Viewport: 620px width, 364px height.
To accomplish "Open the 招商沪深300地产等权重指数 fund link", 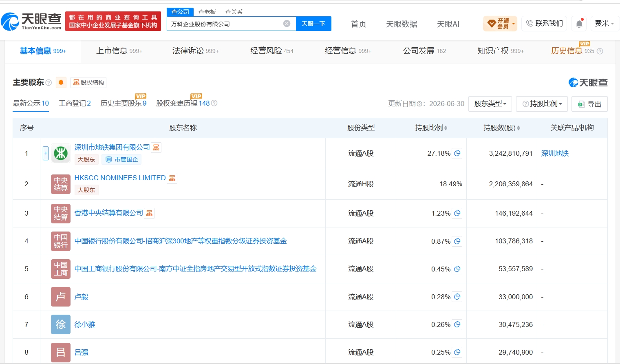I will pos(181,241).
